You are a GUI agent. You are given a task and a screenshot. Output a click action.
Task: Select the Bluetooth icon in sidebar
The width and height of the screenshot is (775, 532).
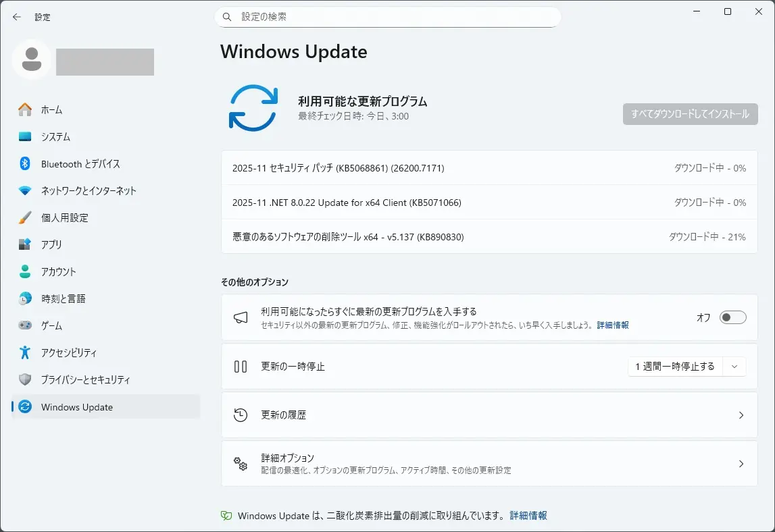point(25,163)
